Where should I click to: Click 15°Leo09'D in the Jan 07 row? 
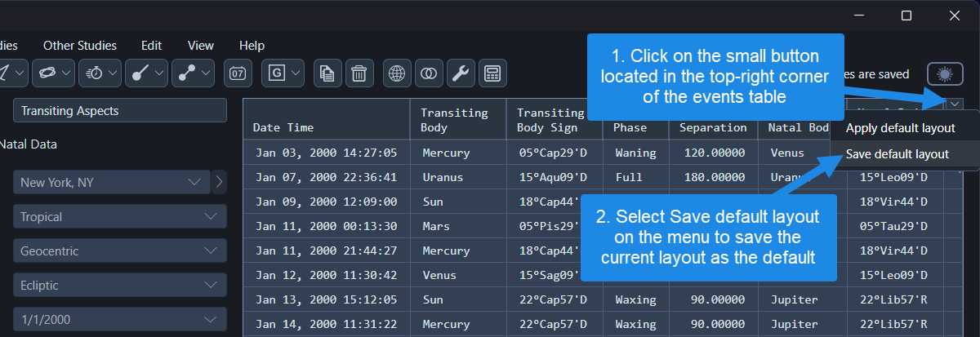(895, 177)
